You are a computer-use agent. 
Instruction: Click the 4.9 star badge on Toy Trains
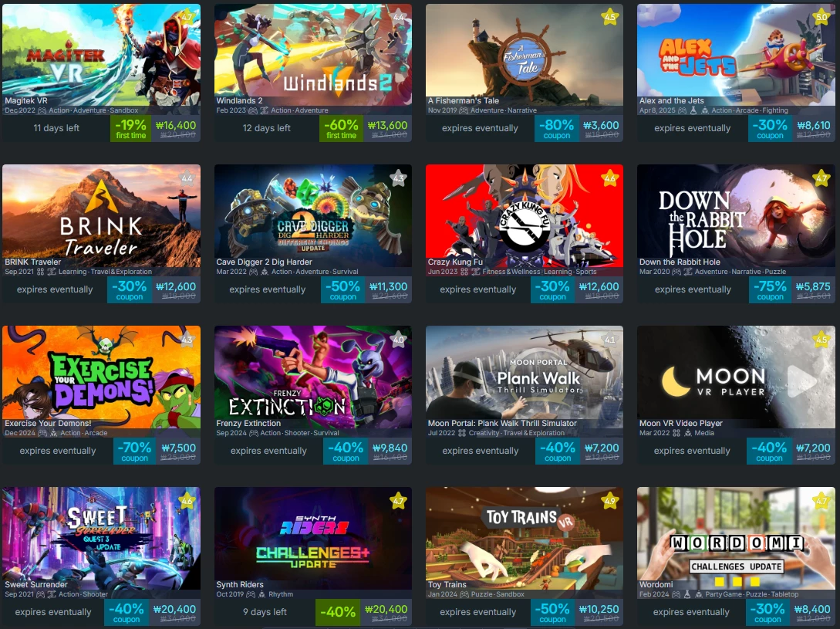coord(609,502)
